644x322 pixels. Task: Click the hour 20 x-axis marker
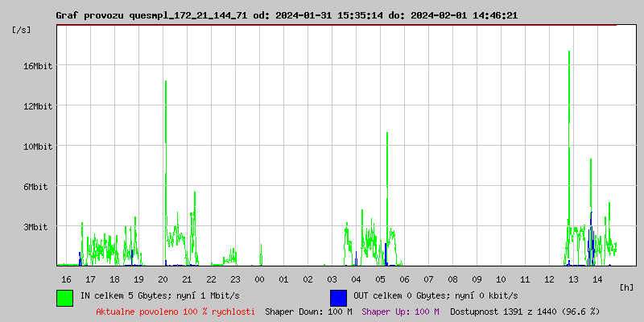click(163, 279)
